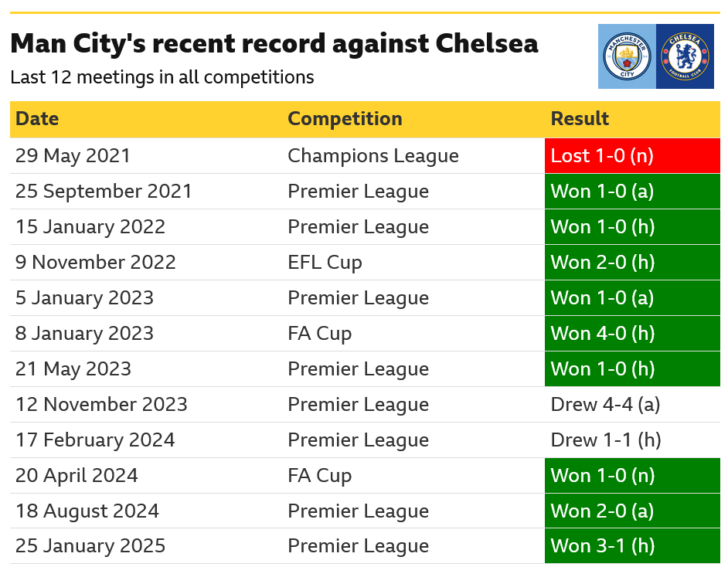Click the Drew 1-1 (h) result
This screenshot has height=567, width=728.
click(605, 440)
